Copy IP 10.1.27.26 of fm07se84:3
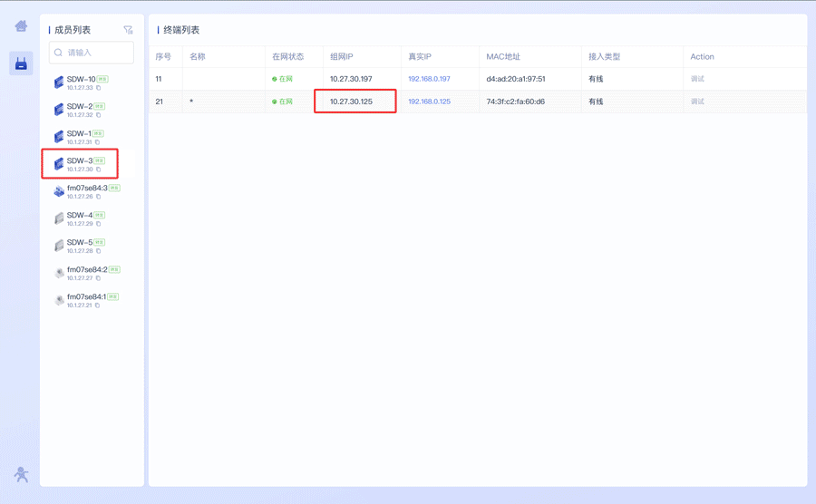Screen dimensions: 816x504 pyautogui.click(x=99, y=197)
